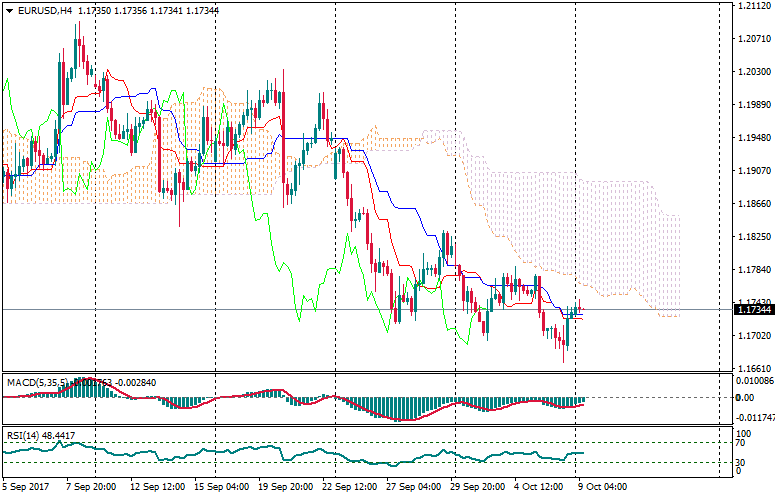This screenshot has height=498, width=775.
Task: Click the 7 Sep 20:00 time label
Action: coord(92,488)
